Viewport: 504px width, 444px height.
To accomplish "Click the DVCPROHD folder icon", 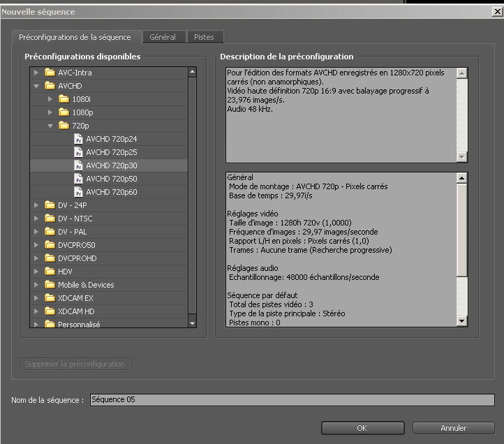I will pos(50,258).
